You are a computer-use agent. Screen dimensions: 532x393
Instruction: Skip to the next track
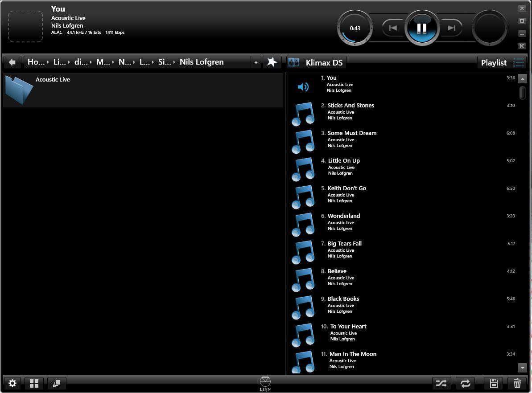451,28
